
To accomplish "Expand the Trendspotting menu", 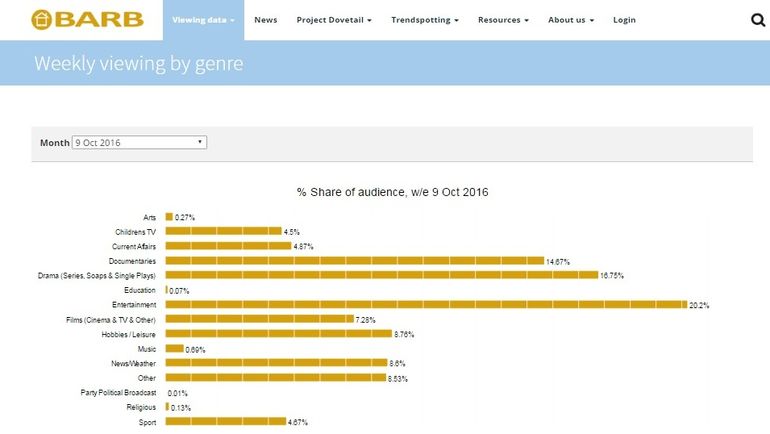I will click(x=425, y=20).
